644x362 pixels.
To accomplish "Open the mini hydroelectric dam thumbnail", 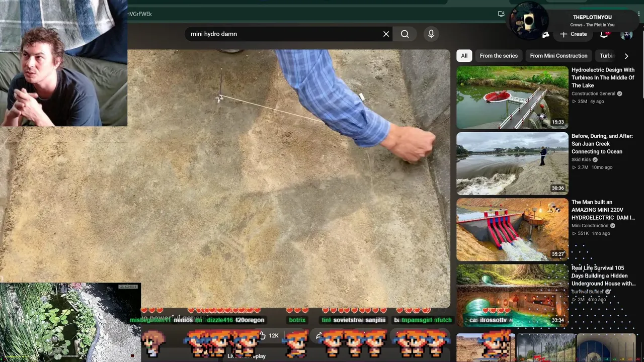I will tap(512, 230).
